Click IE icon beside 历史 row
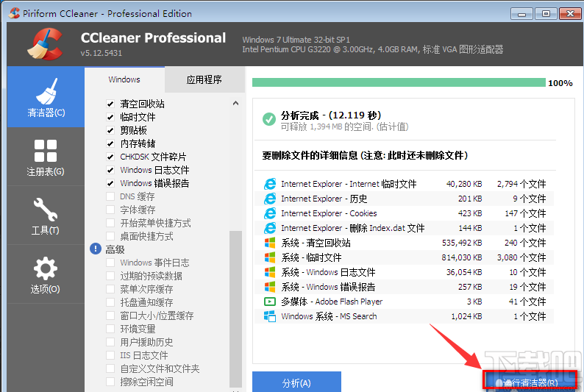This screenshot has height=392, width=584. click(x=270, y=199)
